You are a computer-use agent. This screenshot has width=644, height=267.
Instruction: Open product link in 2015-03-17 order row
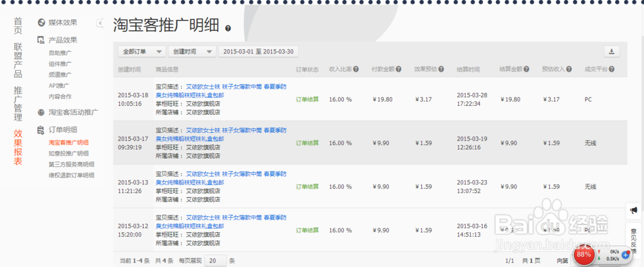(222, 135)
